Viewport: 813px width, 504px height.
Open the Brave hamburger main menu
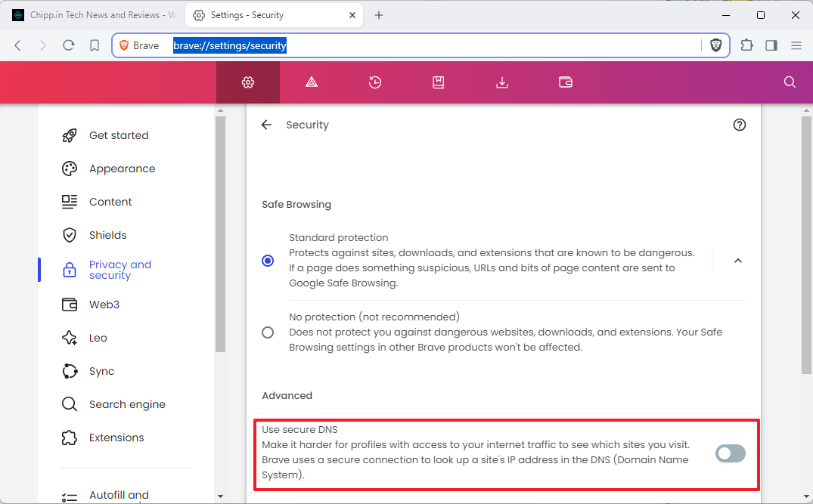[796, 45]
